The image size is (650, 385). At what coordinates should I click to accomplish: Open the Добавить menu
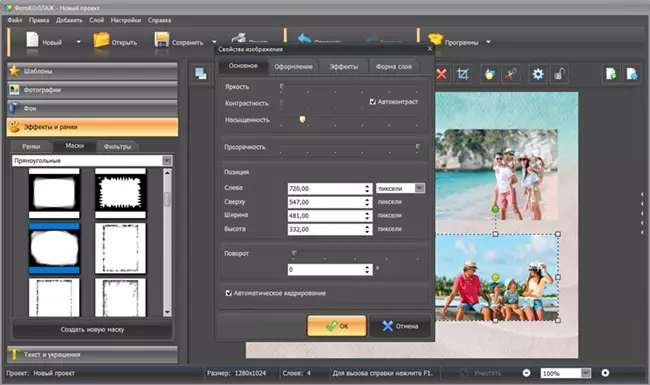point(69,20)
